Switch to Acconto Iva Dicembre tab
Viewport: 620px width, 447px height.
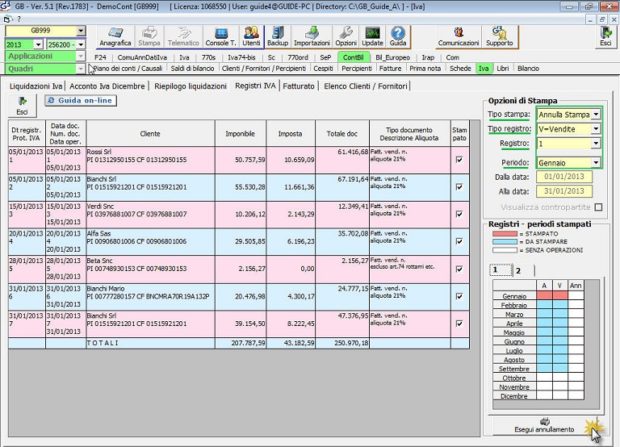coord(107,86)
